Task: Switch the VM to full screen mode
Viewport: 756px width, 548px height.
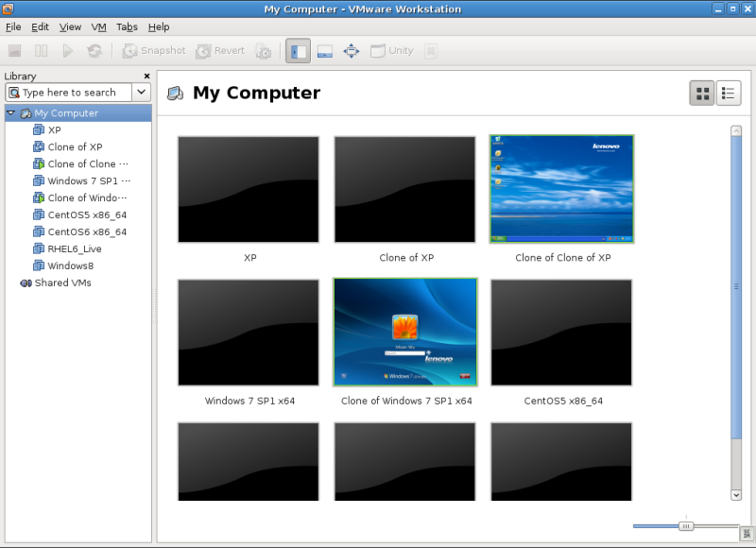Action: coord(352,50)
